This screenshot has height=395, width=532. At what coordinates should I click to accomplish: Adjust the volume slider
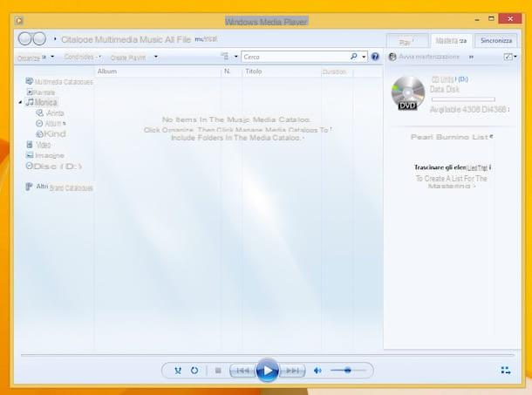[347, 371]
